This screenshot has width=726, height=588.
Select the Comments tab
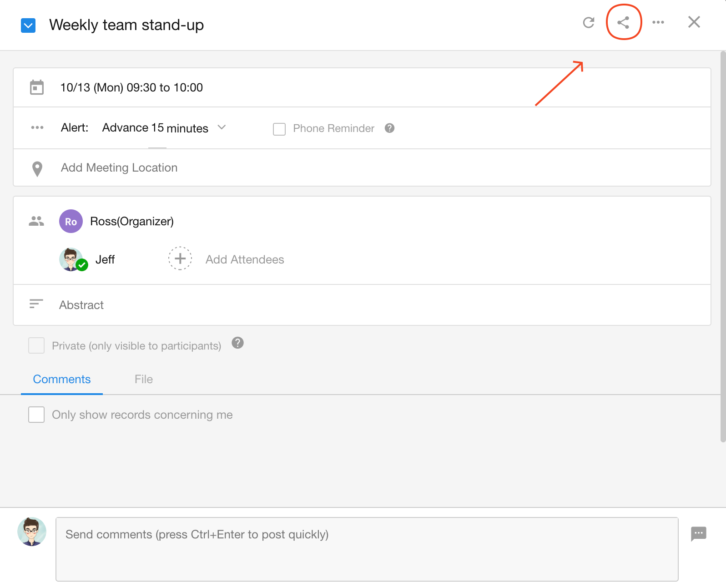pyautogui.click(x=62, y=379)
